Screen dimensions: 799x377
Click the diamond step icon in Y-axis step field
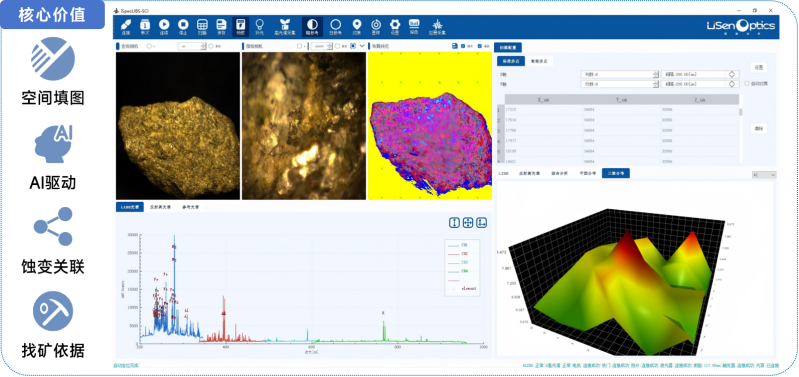[x=732, y=84]
